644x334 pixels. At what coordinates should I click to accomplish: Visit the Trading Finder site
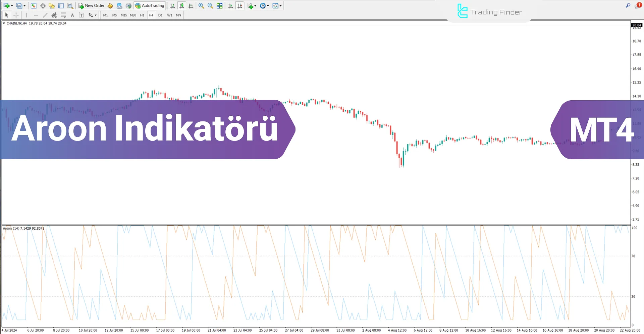(x=488, y=12)
